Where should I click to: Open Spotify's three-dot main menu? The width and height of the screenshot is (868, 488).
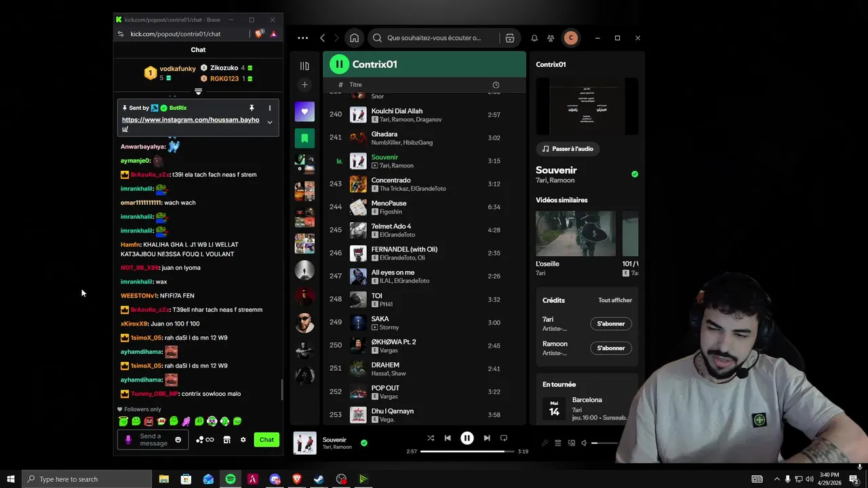302,38
